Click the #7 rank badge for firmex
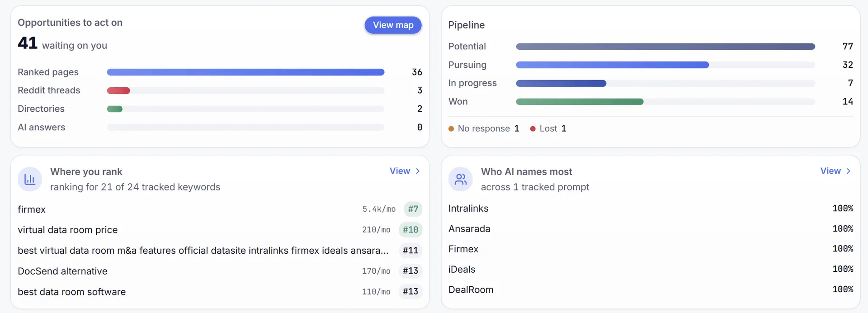The image size is (868, 313). (x=413, y=209)
